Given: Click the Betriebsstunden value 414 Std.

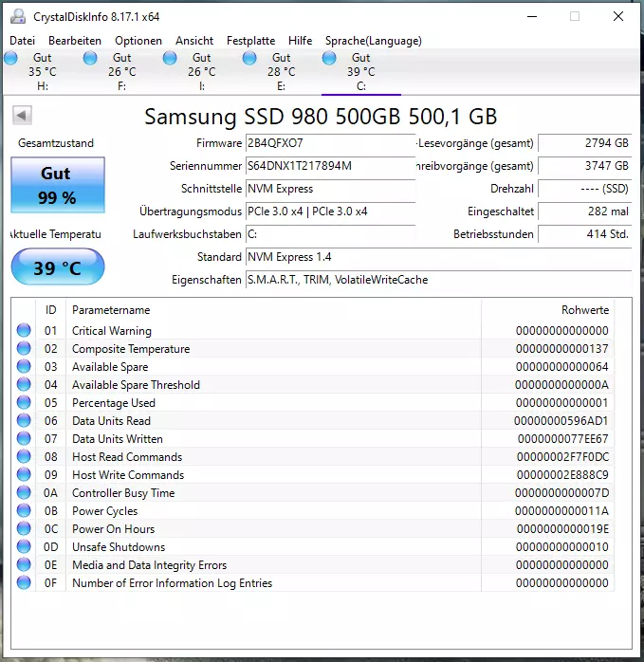Looking at the screenshot, I should (585, 234).
